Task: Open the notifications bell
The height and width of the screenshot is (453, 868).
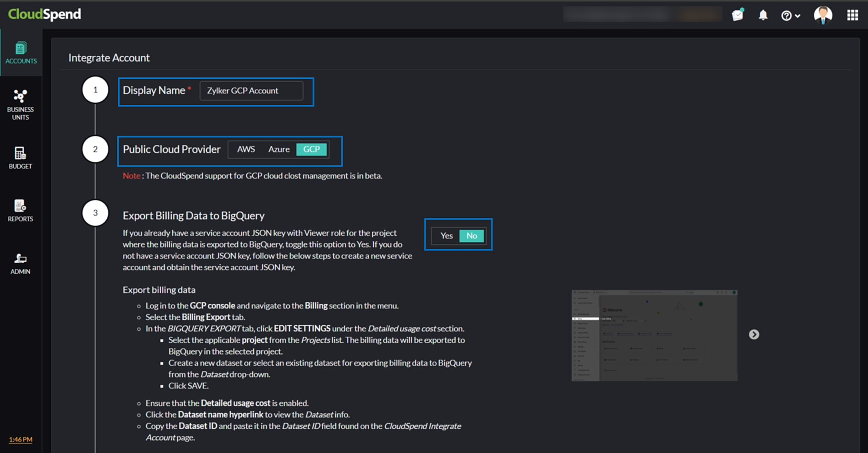Action: point(763,15)
